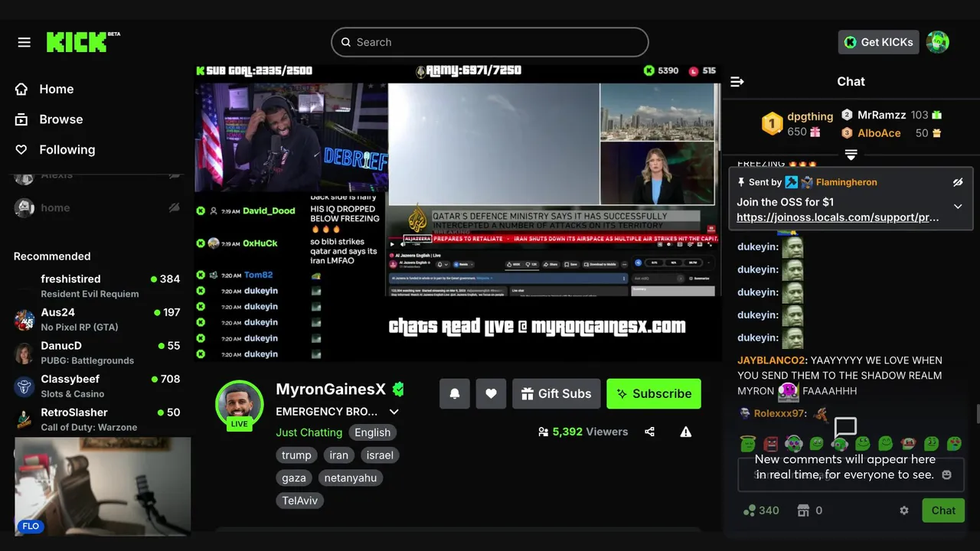The height and width of the screenshot is (551, 980).
Task: Click the Browse icon in sidebar
Action: pyautogui.click(x=21, y=119)
